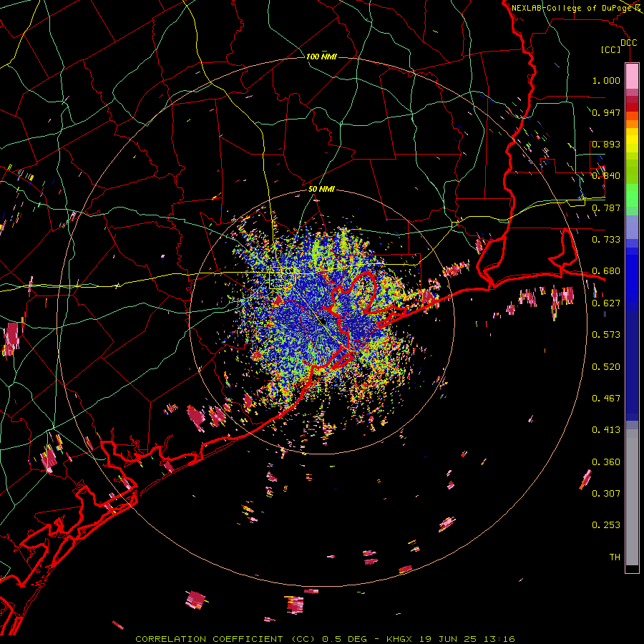The height and width of the screenshot is (644, 644).
Task: Select the 0.253 scale value
Action: pyautogui.click(x=606, y=525)
